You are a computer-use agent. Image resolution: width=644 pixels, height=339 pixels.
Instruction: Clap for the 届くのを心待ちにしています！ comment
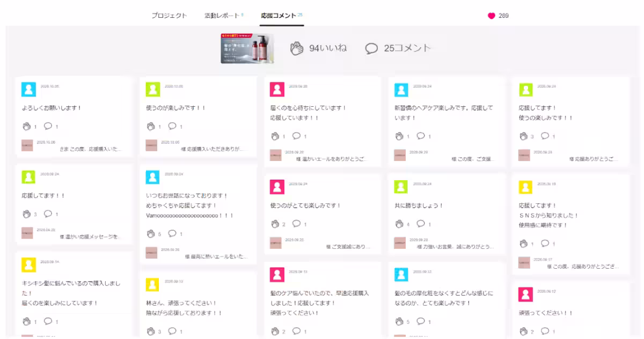275,136
